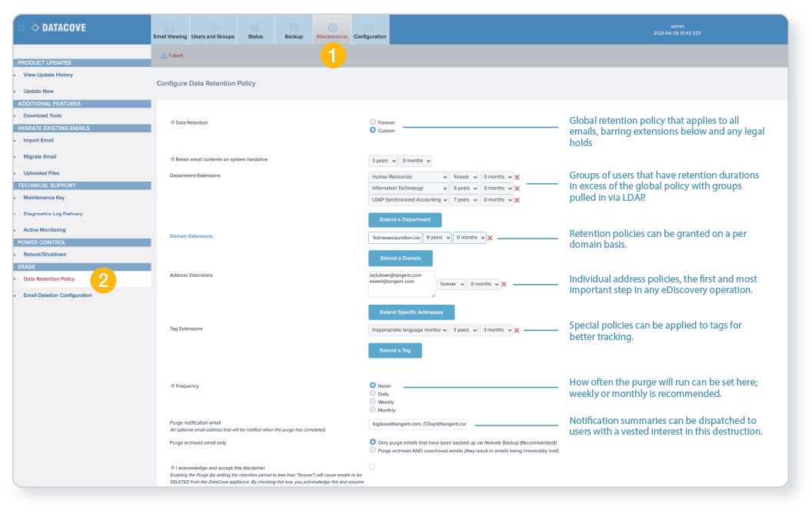The height and width of the screenshot is (514, 812).
Task: Click the alert warning triangle icon
Action: click(x=164, y=55)
